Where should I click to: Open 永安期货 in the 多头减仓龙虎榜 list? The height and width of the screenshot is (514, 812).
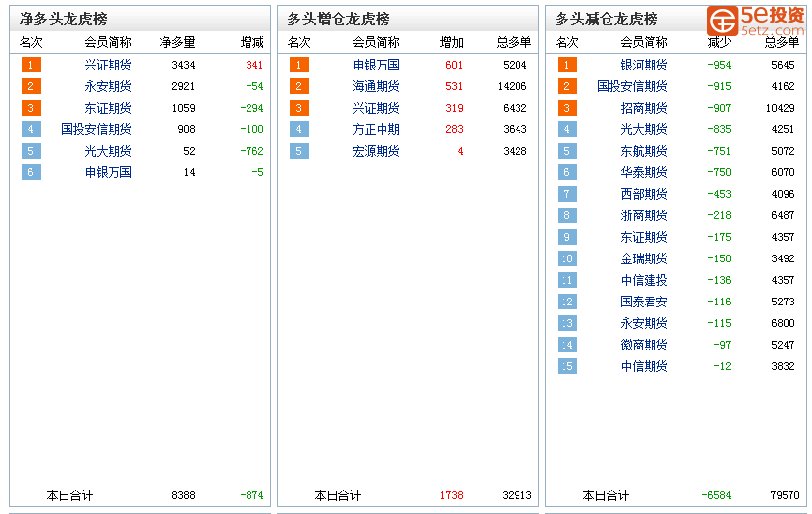pyautogui.click(x=644, y=323)
